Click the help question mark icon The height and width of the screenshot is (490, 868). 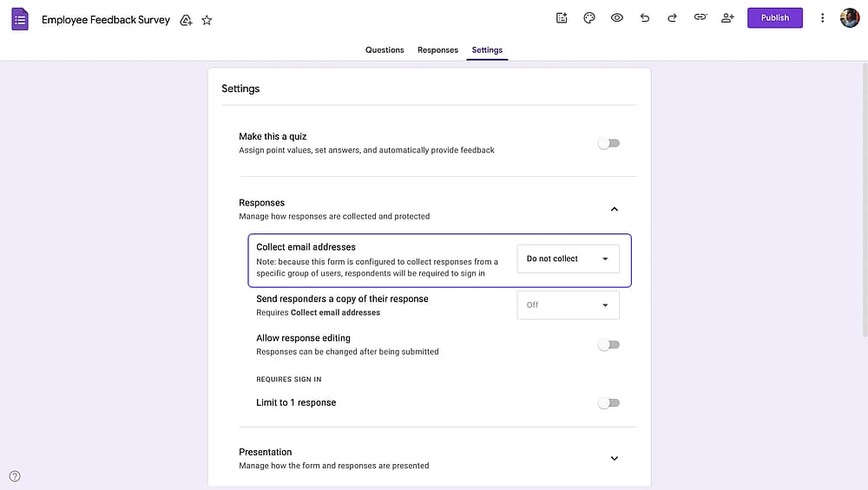[15, 476]
